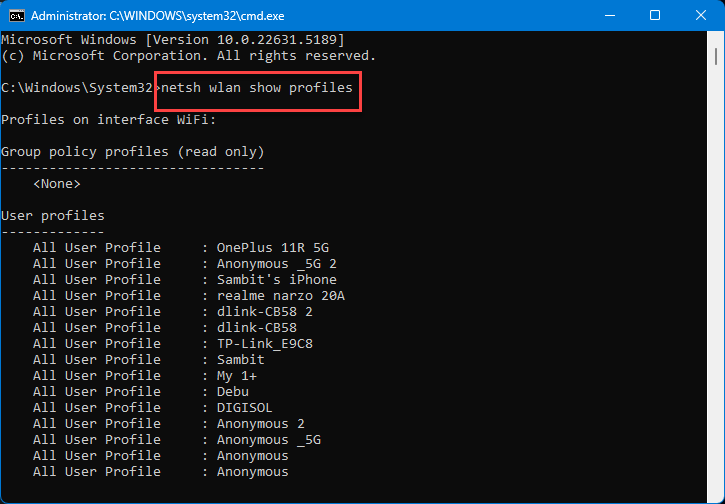
Task: Click the 'realme narzo 20A' profile name
Action: [281, 295]
